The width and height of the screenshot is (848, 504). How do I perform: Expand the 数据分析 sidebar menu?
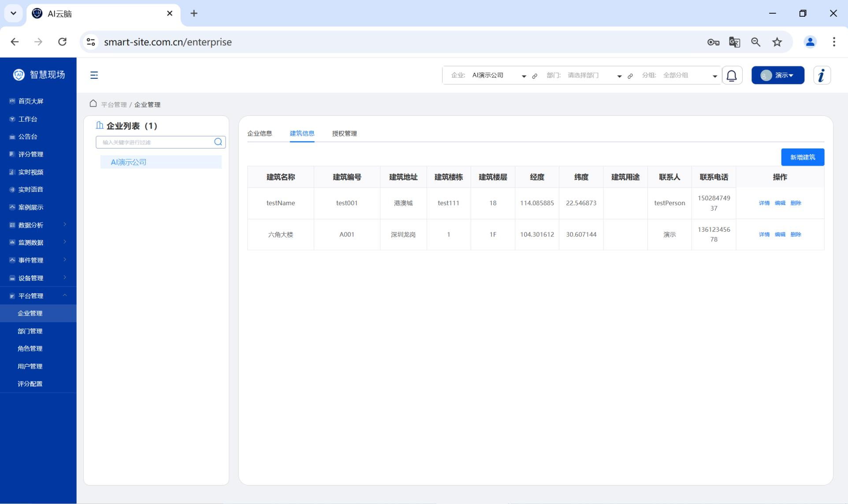pos(38,225)
